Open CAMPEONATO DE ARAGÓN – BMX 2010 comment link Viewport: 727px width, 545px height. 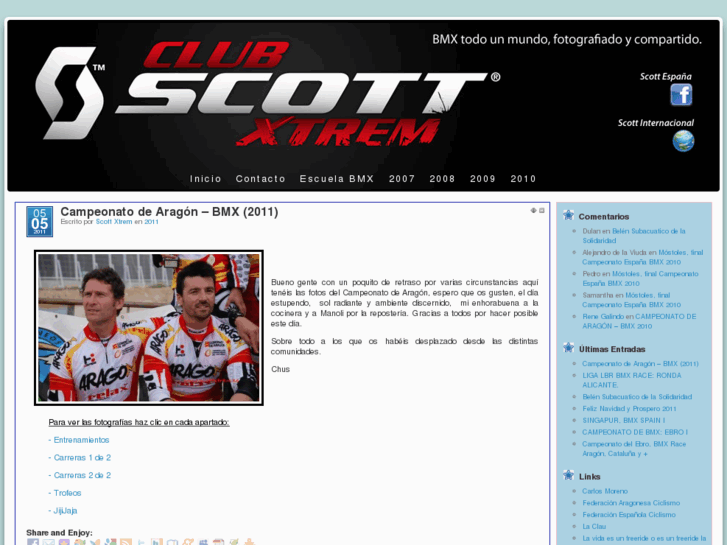pos(639,321)
